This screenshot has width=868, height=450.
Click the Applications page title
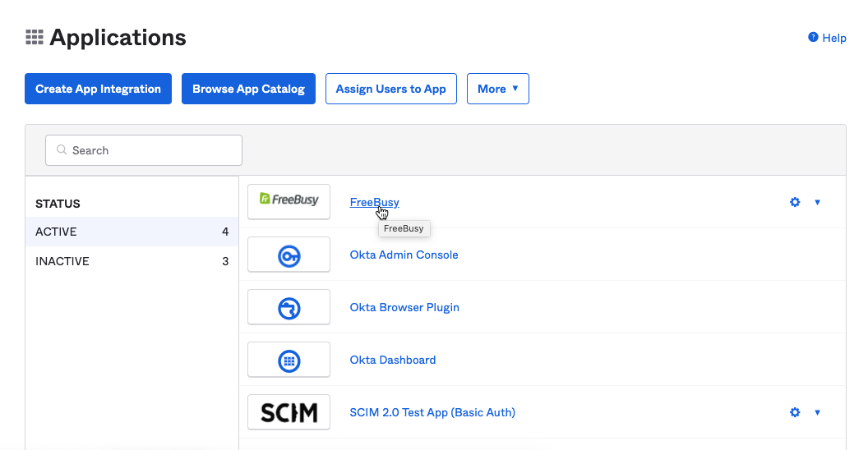pos(118,38)
